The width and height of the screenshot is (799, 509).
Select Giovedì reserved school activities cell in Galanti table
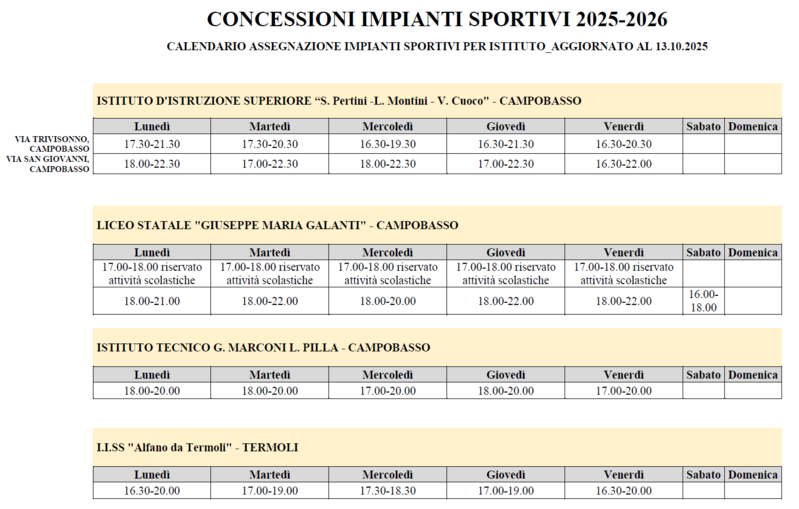505,274
